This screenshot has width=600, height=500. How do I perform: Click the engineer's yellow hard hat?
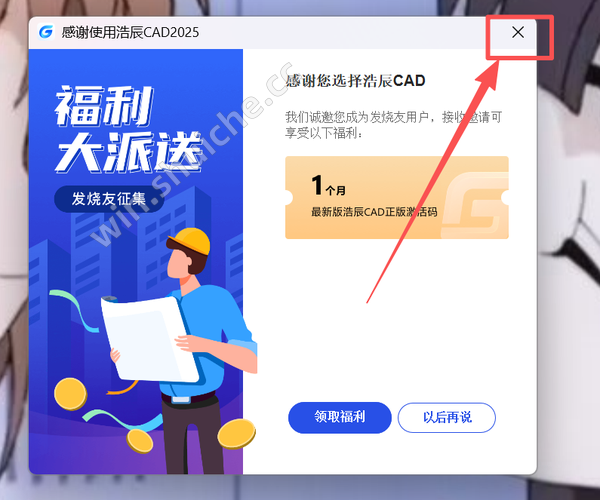tap(190, 241)
